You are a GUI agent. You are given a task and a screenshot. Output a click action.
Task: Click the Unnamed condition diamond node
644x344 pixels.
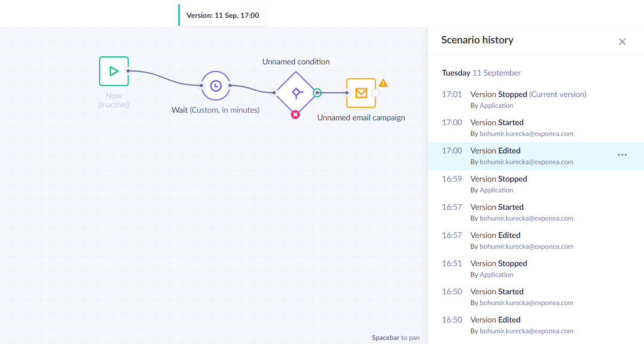click(296, 93)
